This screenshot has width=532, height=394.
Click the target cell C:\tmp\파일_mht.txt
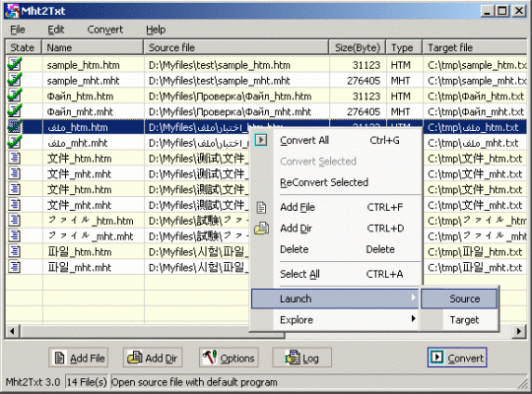[x=475, y=267]
